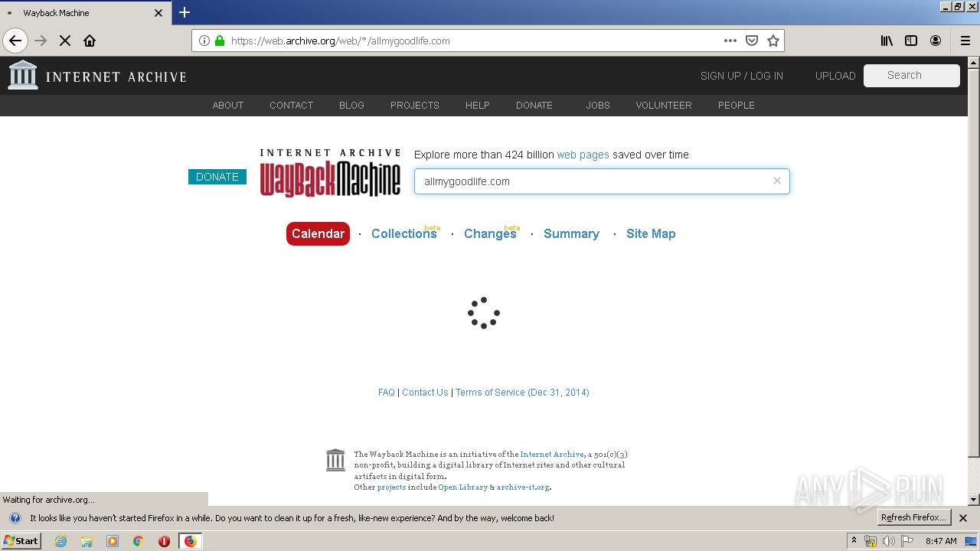Open ABOUT in archive navigation
This screenshot has height=551, width=980.
pos(228,106)
